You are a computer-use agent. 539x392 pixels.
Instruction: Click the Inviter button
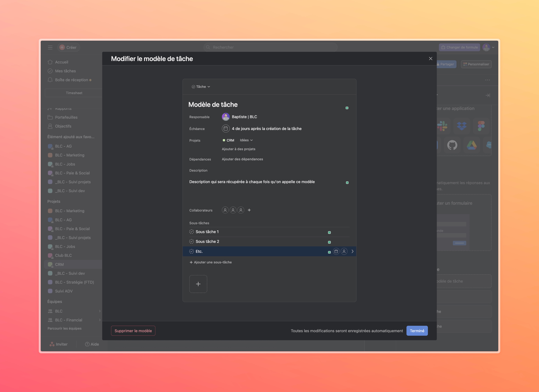(58, 344)
